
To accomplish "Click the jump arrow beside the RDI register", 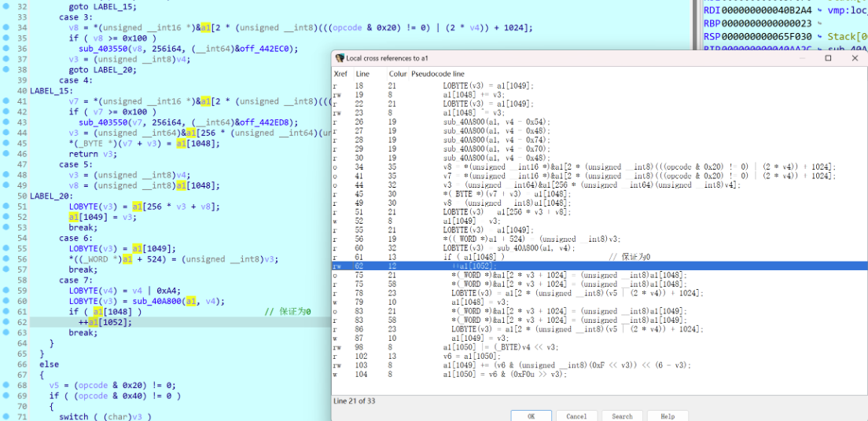I will (x=819, y=10).
